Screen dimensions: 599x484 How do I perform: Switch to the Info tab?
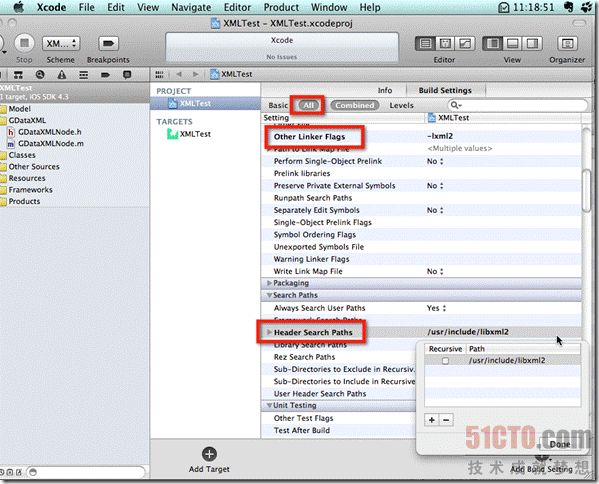click(x=385, y=91)
